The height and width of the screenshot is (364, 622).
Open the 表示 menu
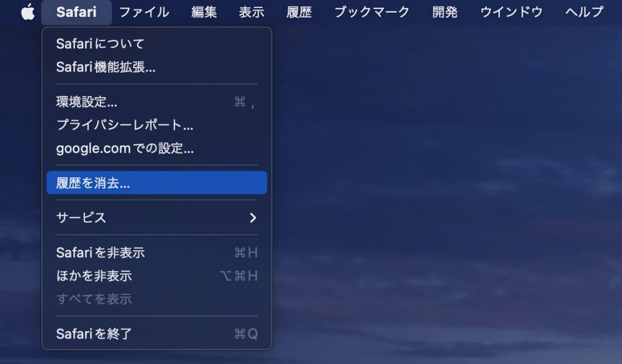tap(251, 12)
